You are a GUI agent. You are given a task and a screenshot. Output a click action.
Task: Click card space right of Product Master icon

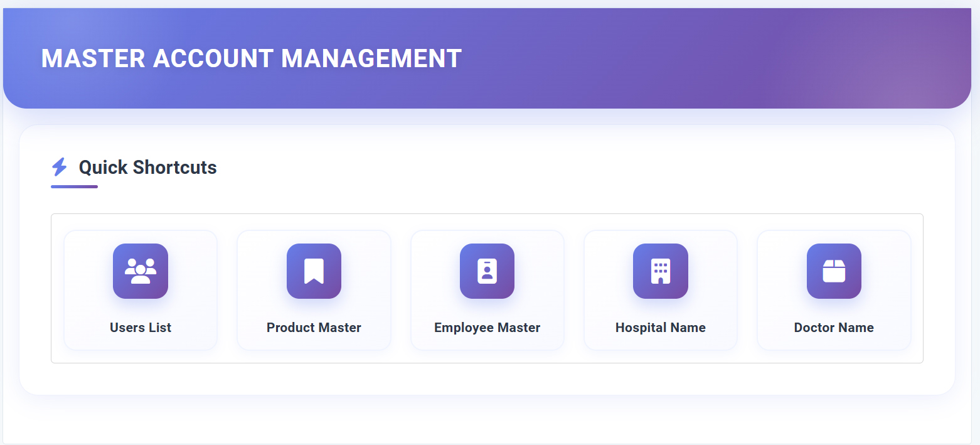point(366,271)
